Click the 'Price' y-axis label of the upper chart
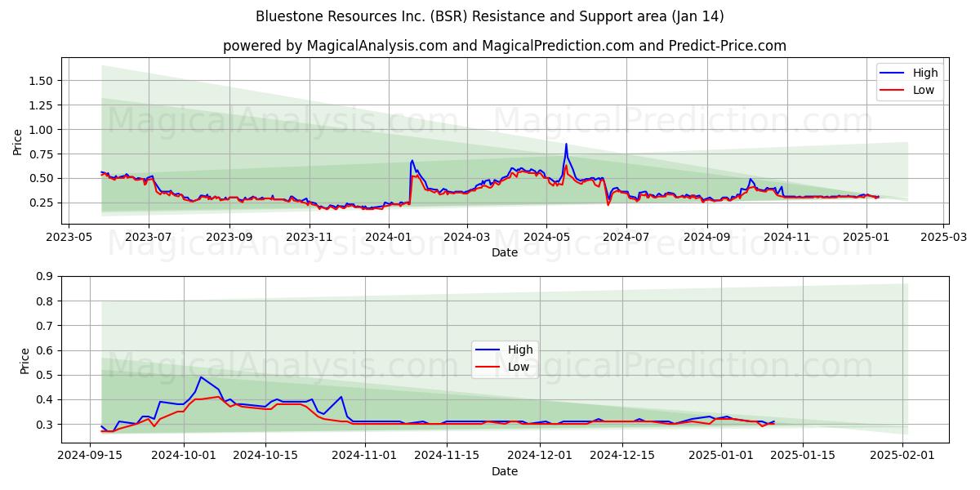980x490 pixels. [18, 141]
